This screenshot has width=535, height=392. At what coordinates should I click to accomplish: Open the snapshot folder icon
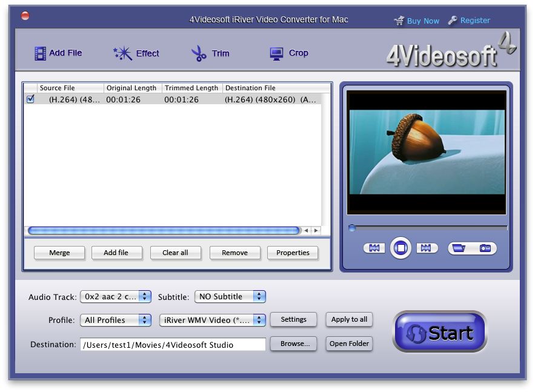click(459, 248)
